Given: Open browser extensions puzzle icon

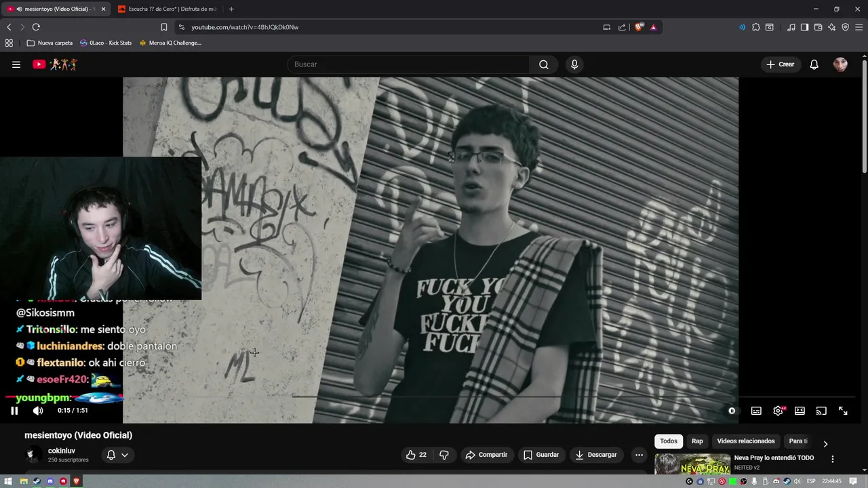Looking at the screenshot, I should click(x=756, y=27).
